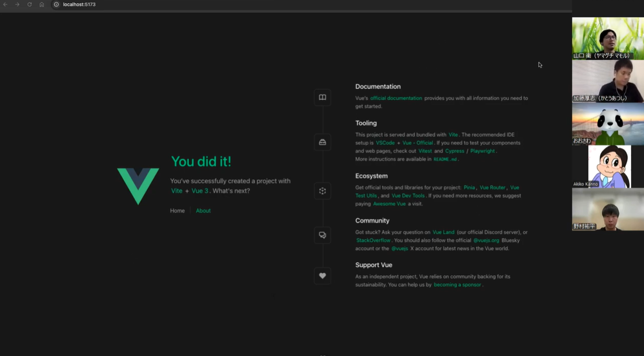Click the Community chat bubbles icon
Viewport: 644px width, 356px height.
click(x=323, y=235)
